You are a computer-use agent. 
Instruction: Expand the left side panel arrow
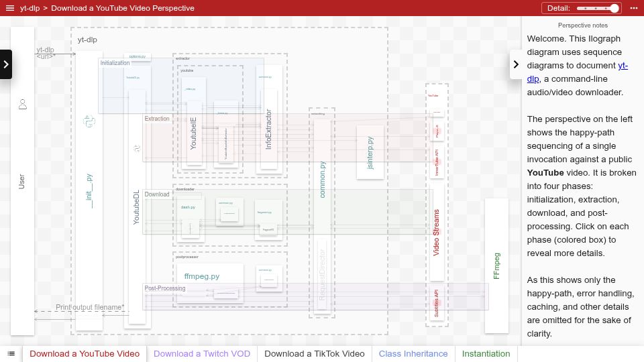(x=6, y=64)
